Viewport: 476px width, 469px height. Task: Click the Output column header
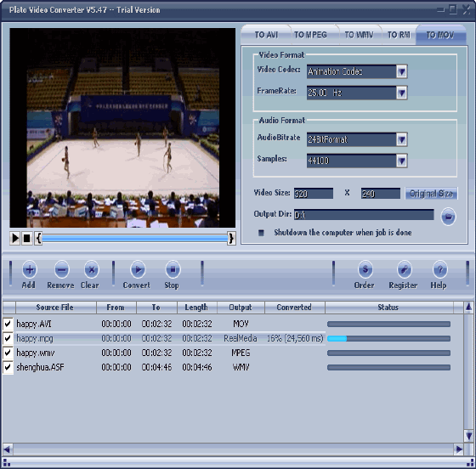[x=241, y=308]
